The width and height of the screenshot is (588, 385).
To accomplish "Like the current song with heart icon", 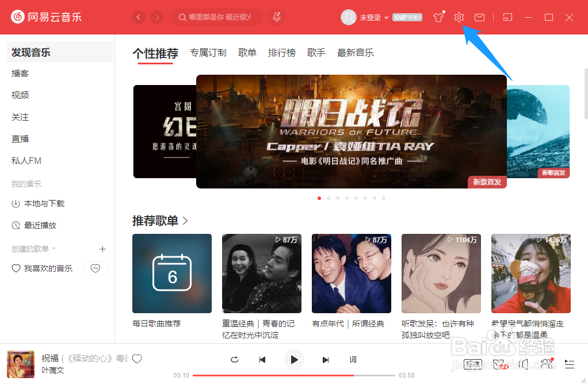I will coord(137,359).
